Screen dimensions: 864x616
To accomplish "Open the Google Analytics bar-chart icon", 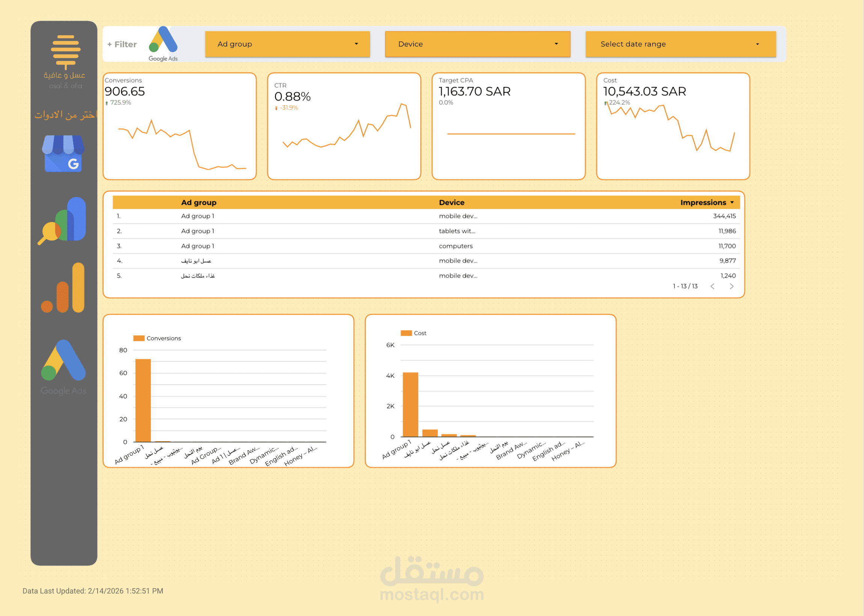I will [x=63, y=288].
